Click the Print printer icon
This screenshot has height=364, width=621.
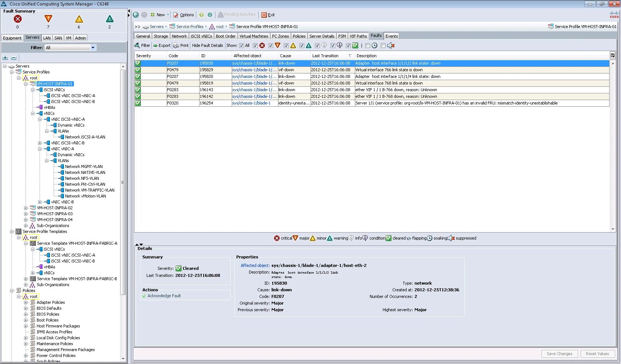pyautogui.click(x=176, y=45)
